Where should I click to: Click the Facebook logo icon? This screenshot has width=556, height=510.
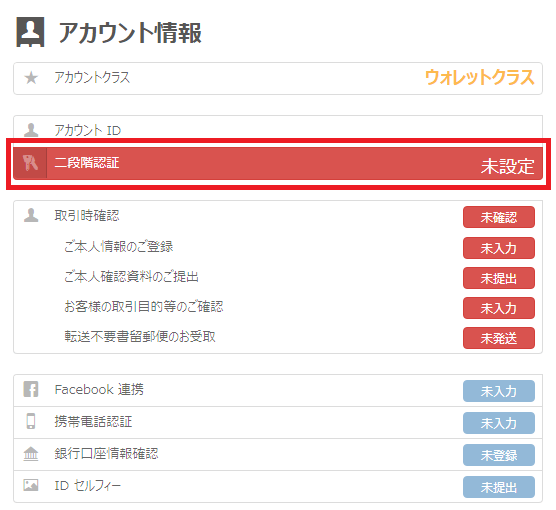[31, 389]
